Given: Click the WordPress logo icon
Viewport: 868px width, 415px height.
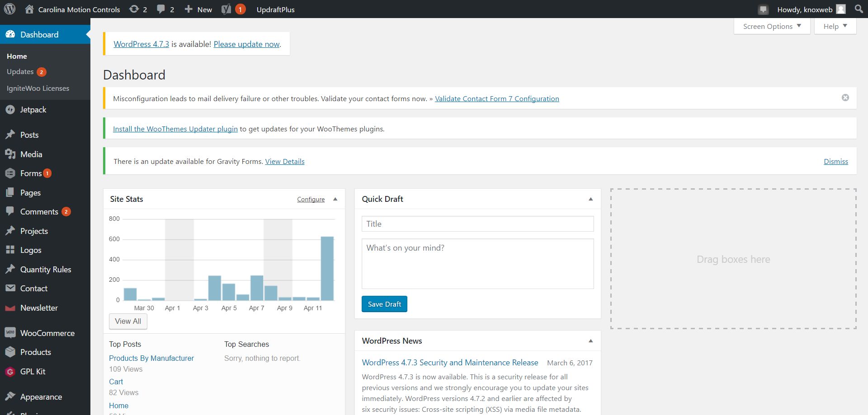Looking at the screenshot, I should coord(9,9).
